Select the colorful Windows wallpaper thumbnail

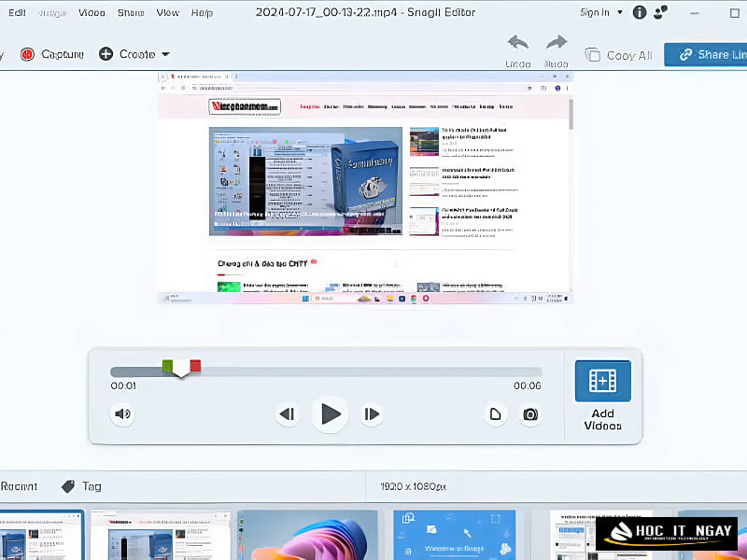(x=307, y=535)
